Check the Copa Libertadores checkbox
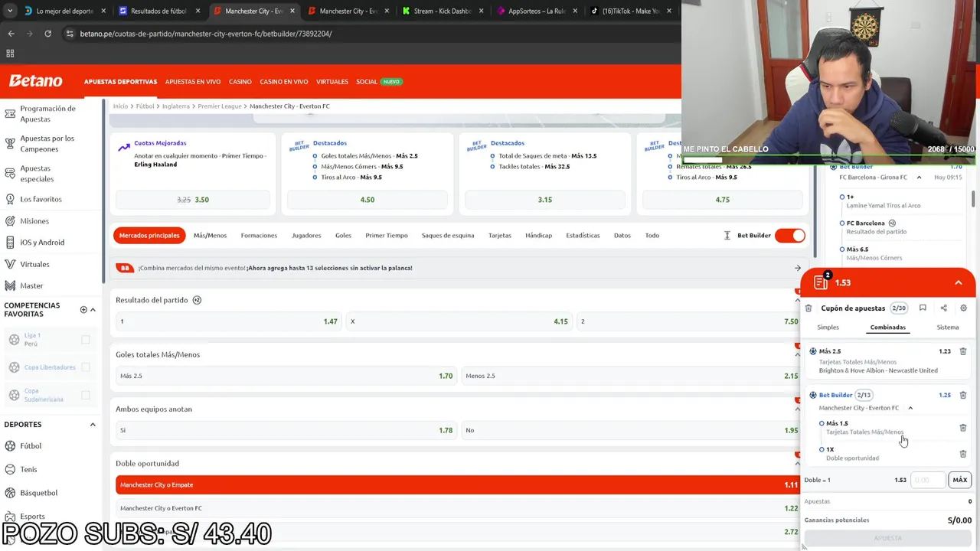This screenshot has width=980, height=551. (86, 367)
